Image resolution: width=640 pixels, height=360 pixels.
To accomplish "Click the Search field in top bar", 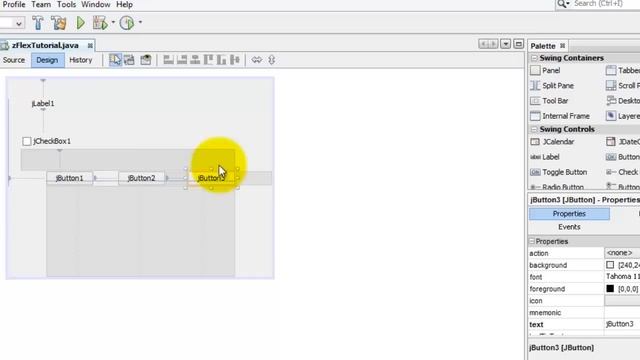I will [x=606, y=4].
